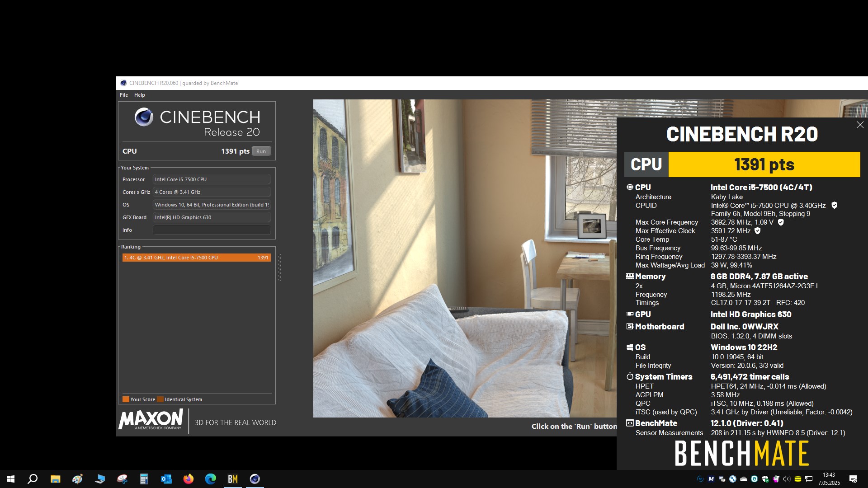
Task: Open Windows Security shield tray icon
Action: pos(765,479)
